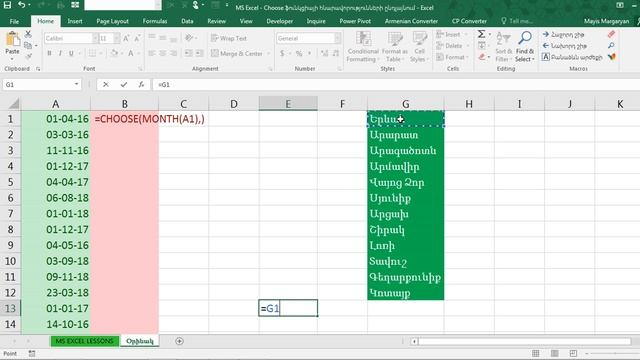Open Find & Select magnifier
The width and height of the screenshot is (640, 360).
[x=524, y=47]
